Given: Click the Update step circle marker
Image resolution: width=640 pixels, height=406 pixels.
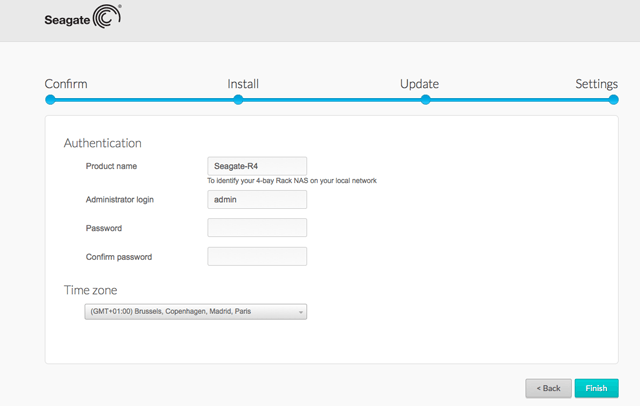Looking at the screenshot, I should point(425,100).
